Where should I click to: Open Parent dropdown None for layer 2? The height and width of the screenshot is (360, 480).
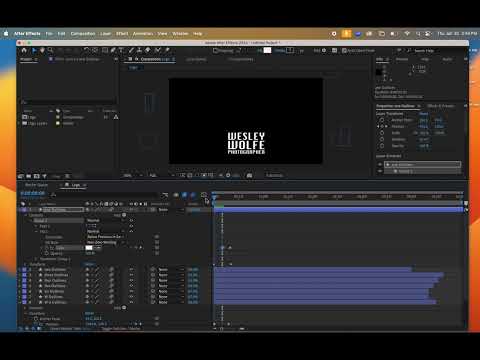171,269
